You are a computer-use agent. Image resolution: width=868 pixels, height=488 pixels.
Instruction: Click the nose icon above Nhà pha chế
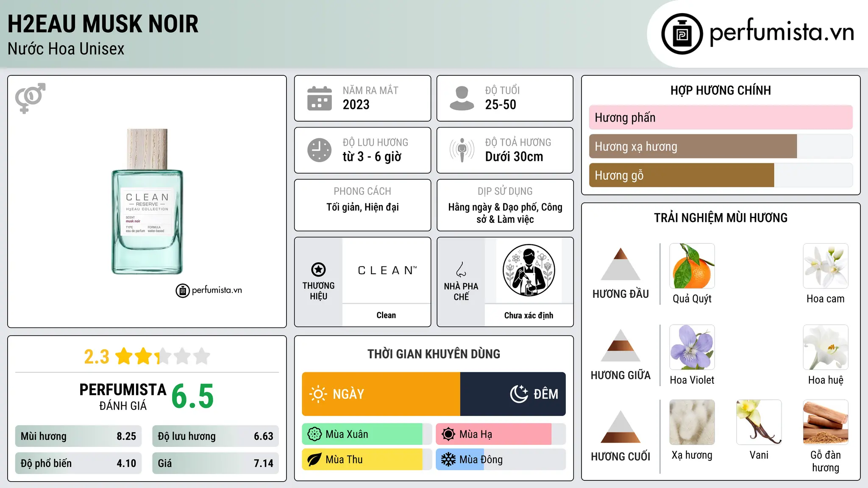pyautogui.click(x=461, y=269)
